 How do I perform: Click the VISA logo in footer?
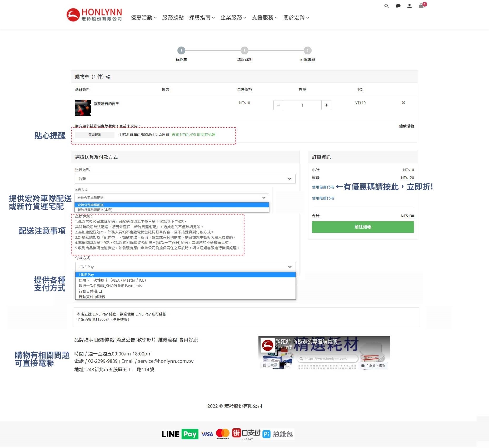(x=207, y=434)
